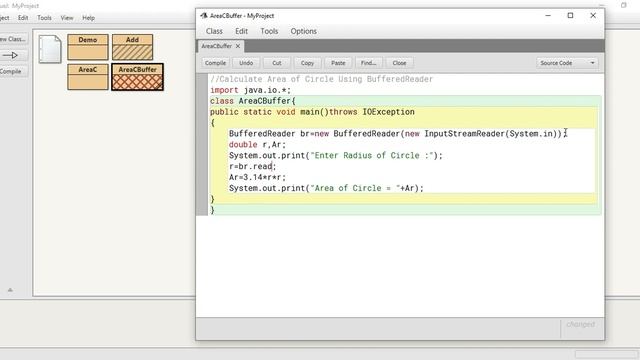Click the inheritance arrow button in BlueJ sidebar
640x360 pixels.
click(x=11, y=55)
